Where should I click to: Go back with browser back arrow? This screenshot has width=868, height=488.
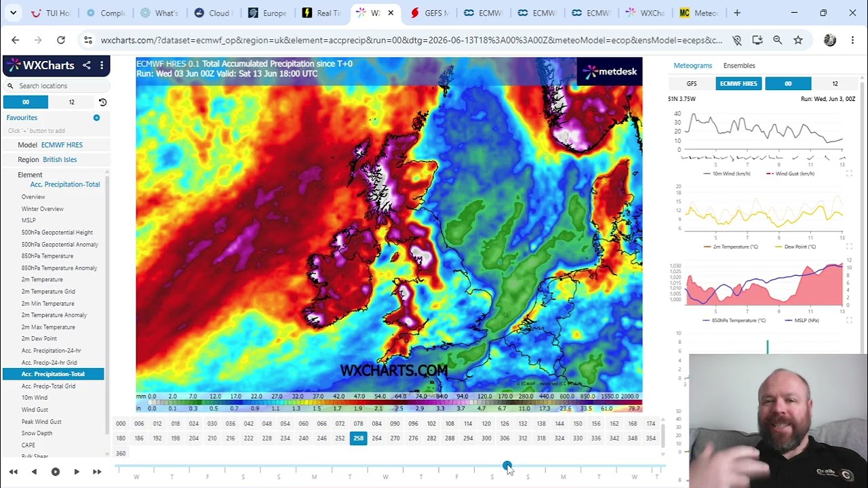tap(16, 40)
